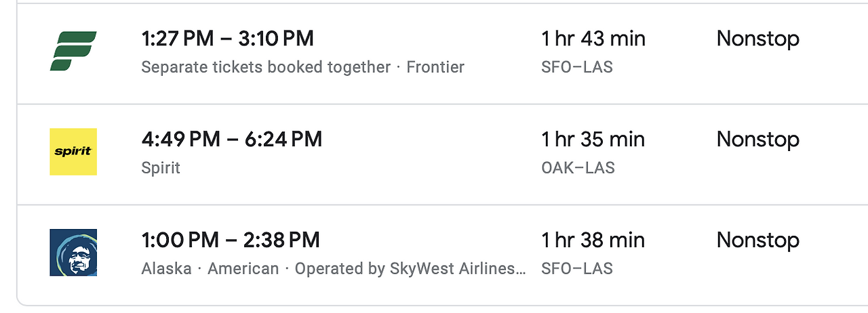Click the 1 hr 38 min duration
Image resolution: width=868 pixels, height=313 pixels.
tap(593, 240)
